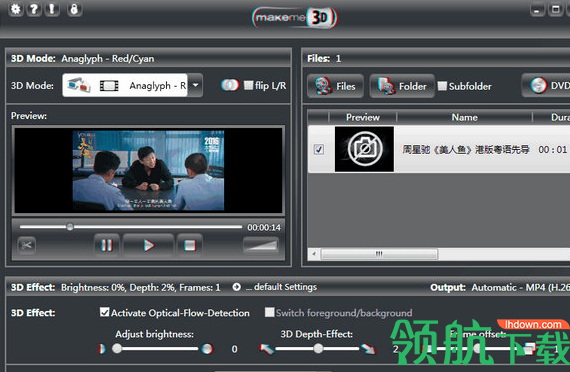Click the dark brightness icon left of the Adjust brightness slider

(102, 349)
